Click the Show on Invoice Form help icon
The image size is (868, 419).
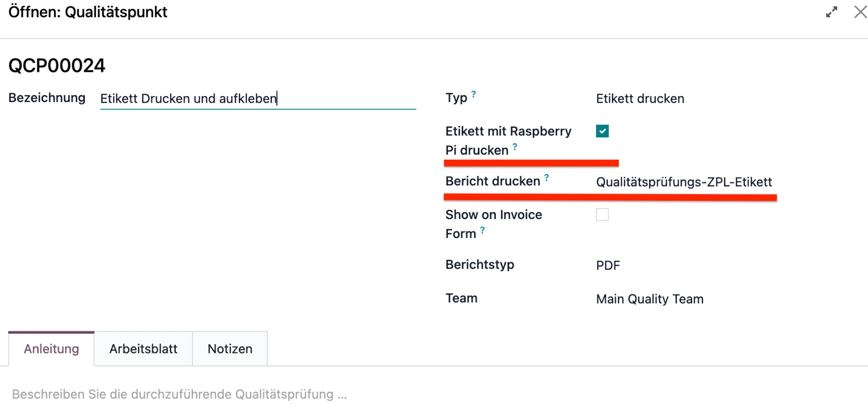click(482, 230)
